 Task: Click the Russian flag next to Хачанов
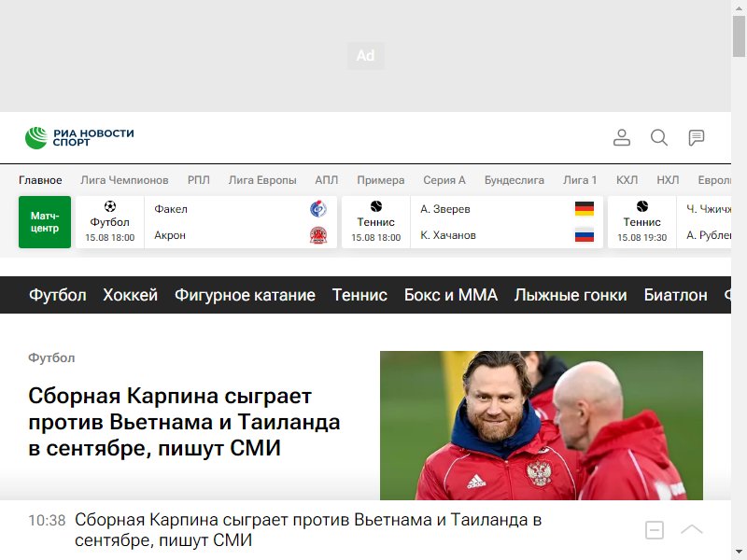[585, 235]
